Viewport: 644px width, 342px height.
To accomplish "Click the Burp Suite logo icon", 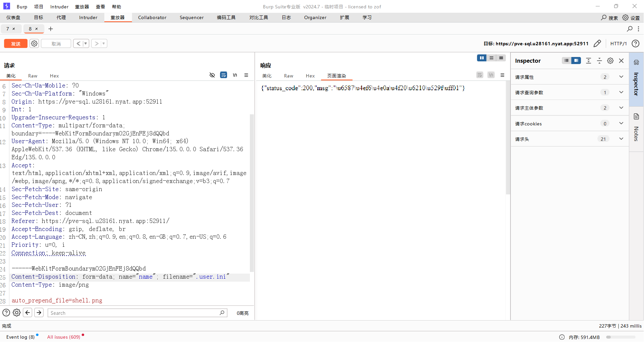I will [x=7, y=6].
